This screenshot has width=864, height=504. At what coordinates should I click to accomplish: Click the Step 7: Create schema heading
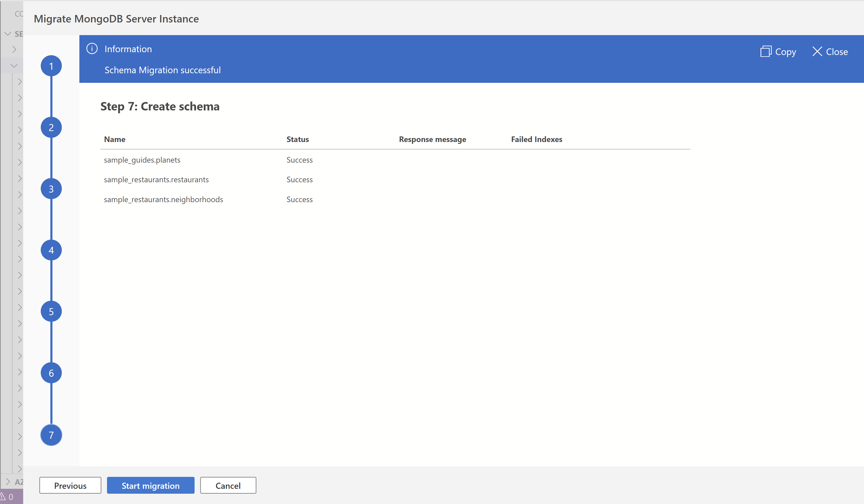point(160,106)
